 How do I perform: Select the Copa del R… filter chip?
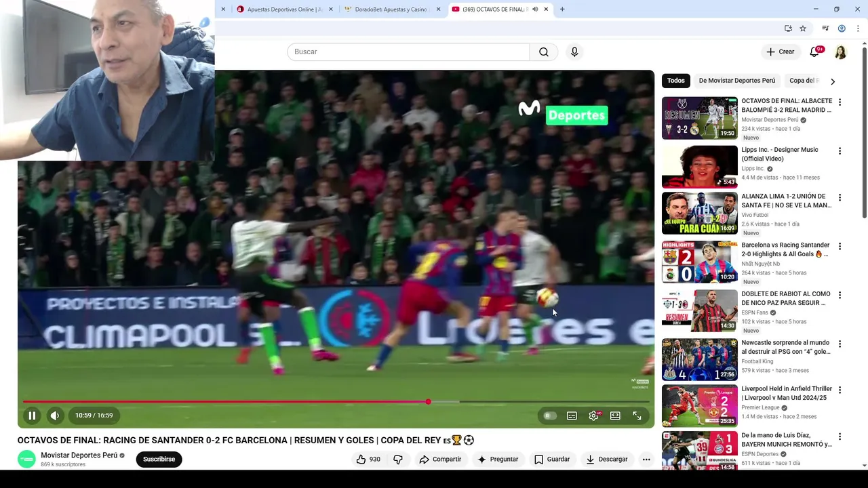(804, 81)
